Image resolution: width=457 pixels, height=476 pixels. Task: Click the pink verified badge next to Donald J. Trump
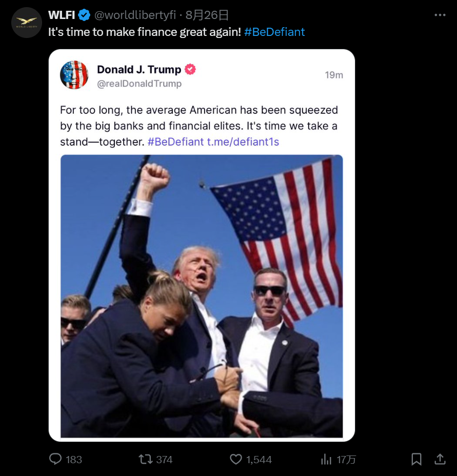pyautogui.click(x=190, y=69)
